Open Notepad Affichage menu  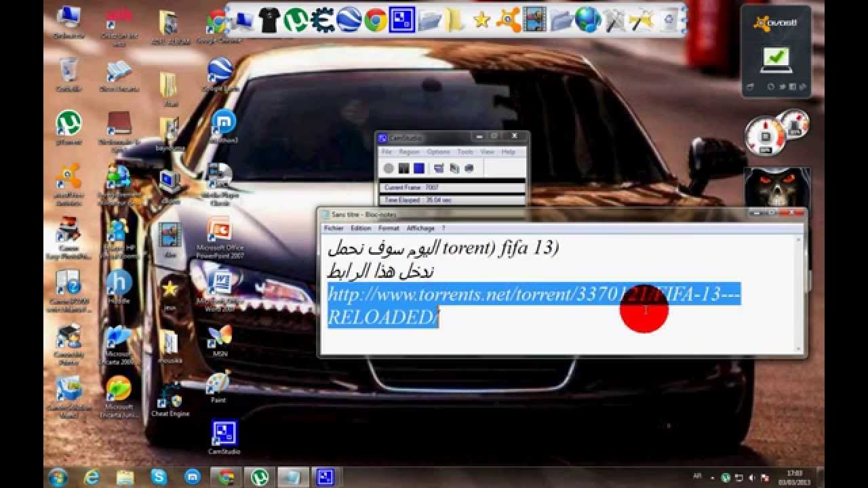coord(420,228)
